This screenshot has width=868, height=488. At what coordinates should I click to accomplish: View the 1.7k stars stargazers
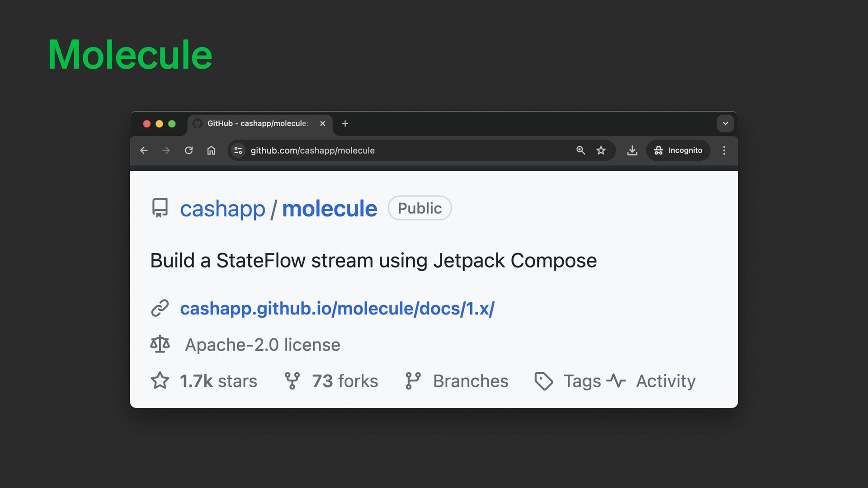pyautogui.click(x=218, y=381)
